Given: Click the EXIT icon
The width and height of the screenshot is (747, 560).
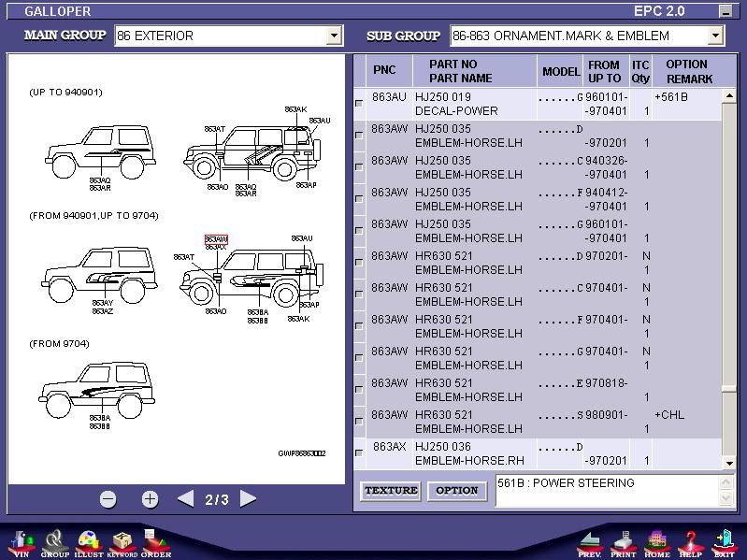Looking at the screenshot, I should click(x=724, y=544).
